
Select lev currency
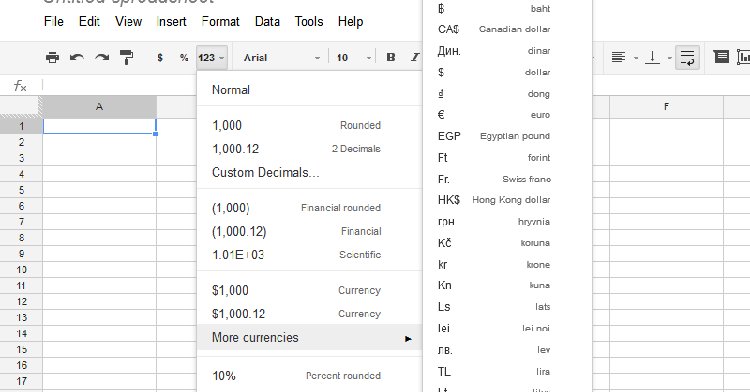click(507, 350)
